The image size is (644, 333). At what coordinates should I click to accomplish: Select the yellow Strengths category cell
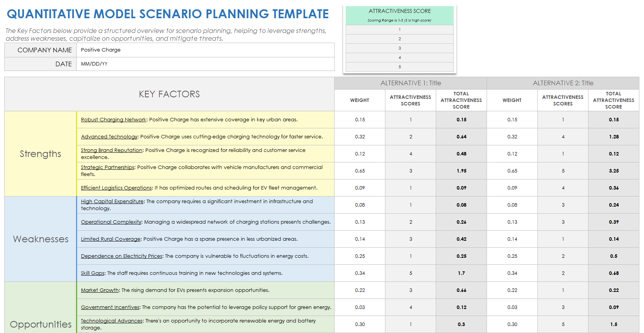pyautogui.click(x=40, y=154)
